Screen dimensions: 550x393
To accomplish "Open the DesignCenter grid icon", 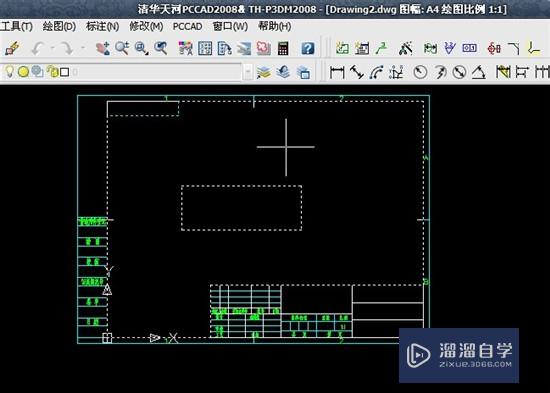I will (x=205, y=48).
